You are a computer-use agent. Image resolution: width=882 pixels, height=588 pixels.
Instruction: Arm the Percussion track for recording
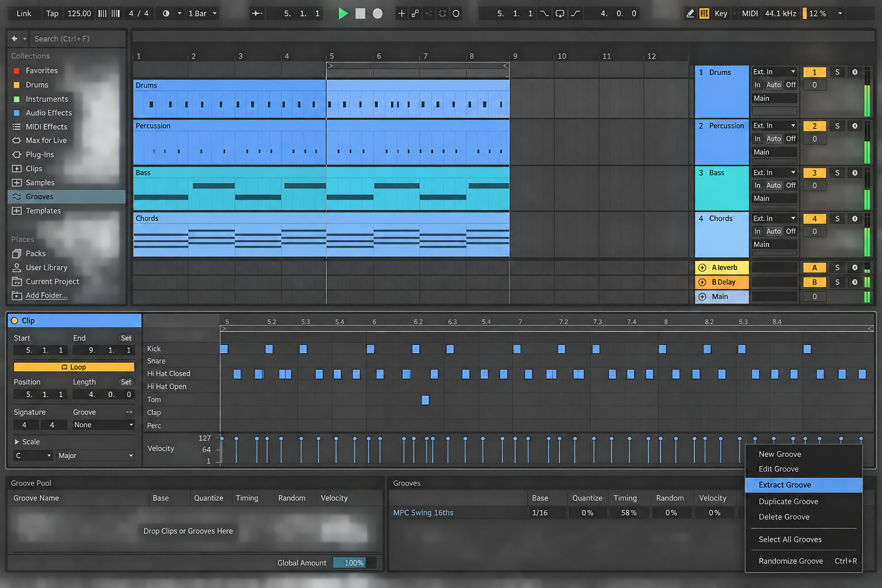pos(854,126)
